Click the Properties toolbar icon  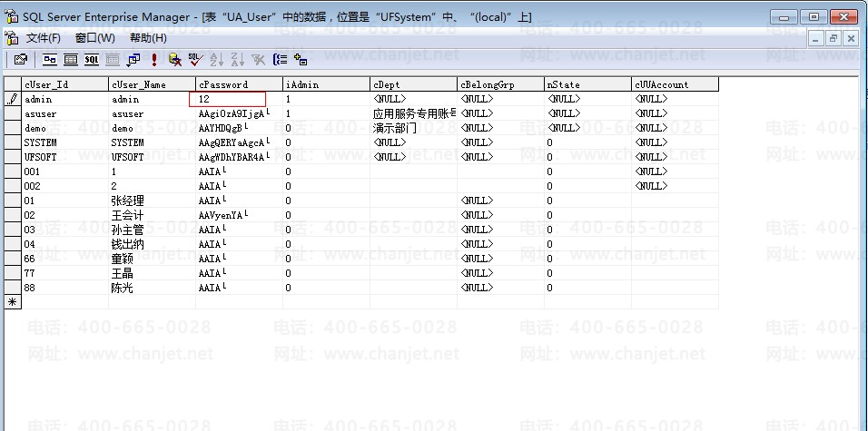(x=20, y=60)
